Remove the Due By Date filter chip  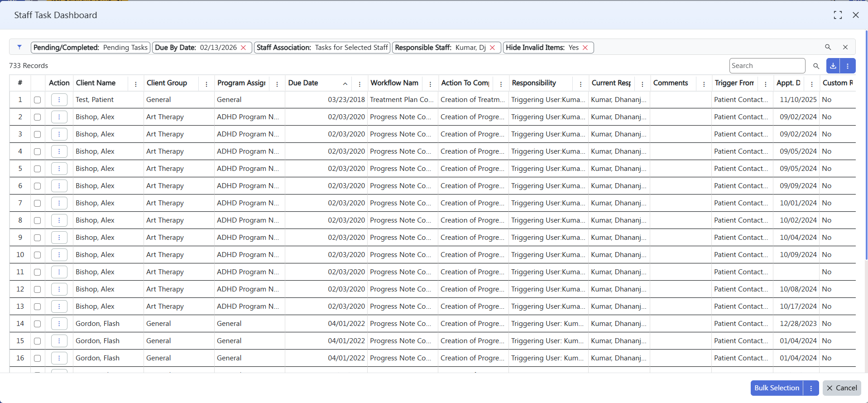click(x=244, y=48)
